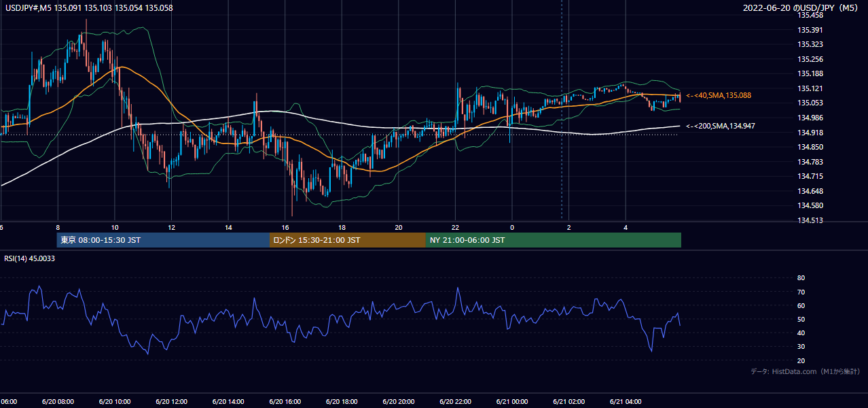
Task: Click the 6/20 20:00 bottom time label
Action: coord(399,402)
